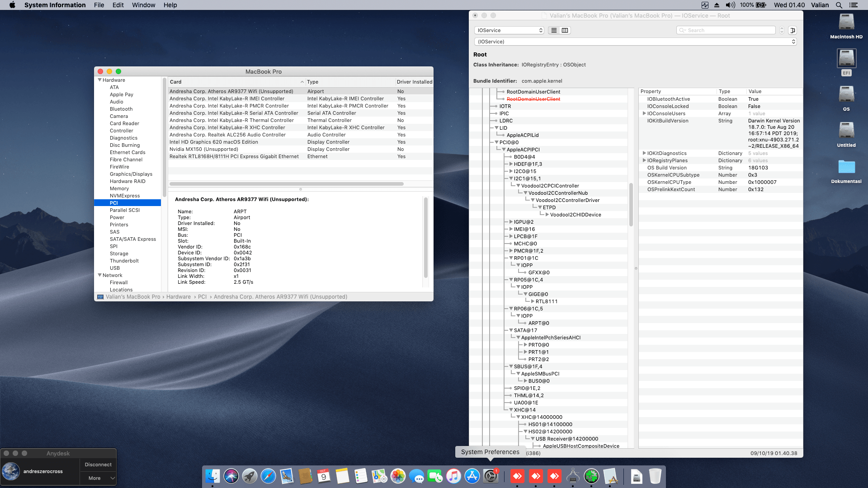Open the Window menu
The height and width of the screenshot is (488, 868).
pyautogui.click(x=143, y=5)
